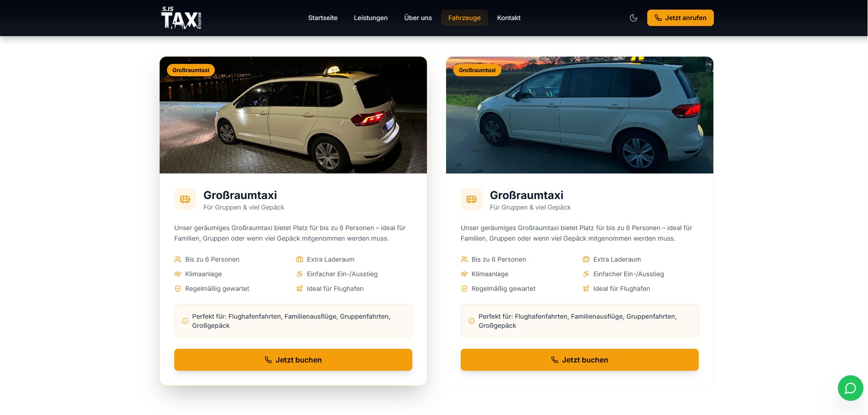868x415 pixels.
Task: Open the Startseite menu item
Action: 323,18
